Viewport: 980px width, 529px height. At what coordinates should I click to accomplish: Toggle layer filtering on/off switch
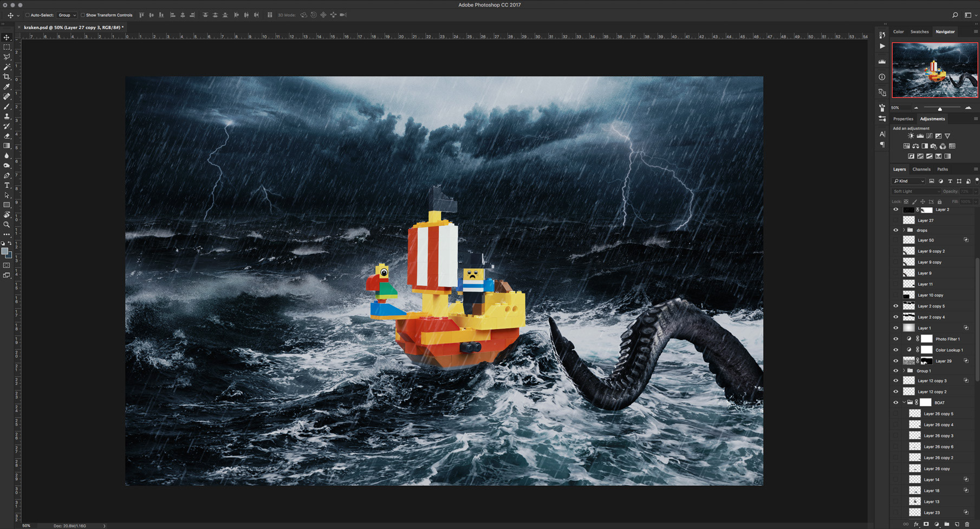[x=977, y=180]
